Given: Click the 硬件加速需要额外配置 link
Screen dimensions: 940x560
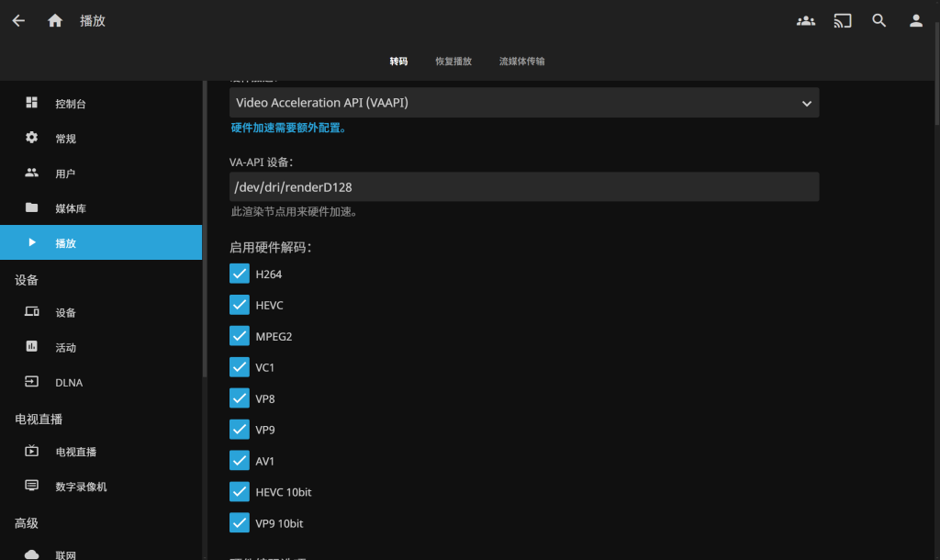Looking at the screenshot, I should coord(289,128).
